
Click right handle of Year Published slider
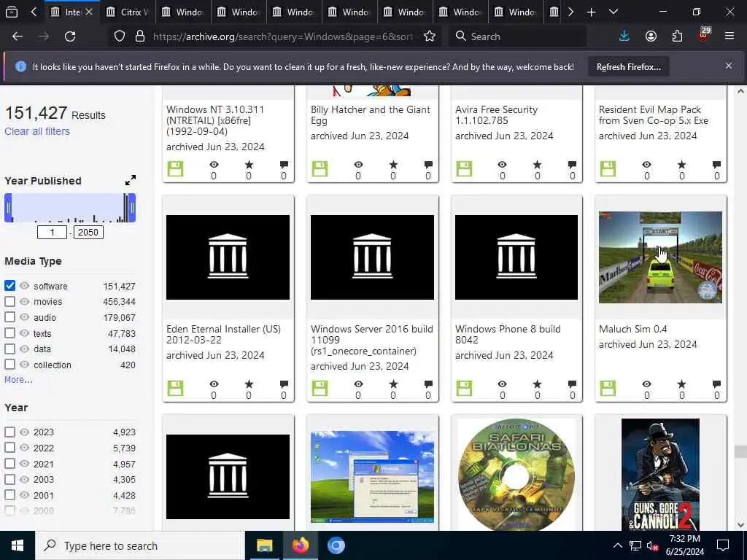click(132, 208)
